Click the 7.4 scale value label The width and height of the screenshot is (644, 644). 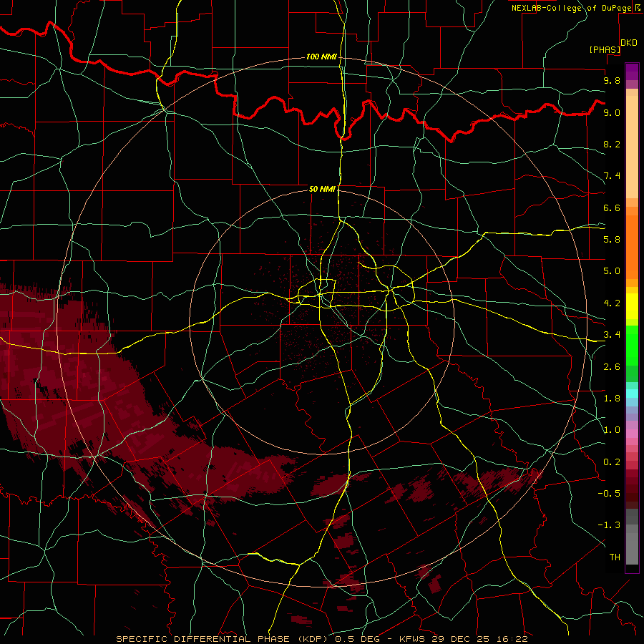pyautogui.click(x=612, y=176)
